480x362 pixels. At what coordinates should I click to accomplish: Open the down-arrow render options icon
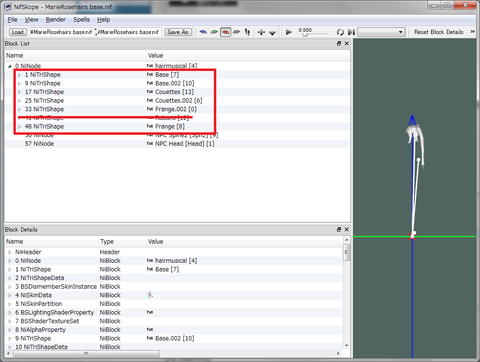click(272, 32)
